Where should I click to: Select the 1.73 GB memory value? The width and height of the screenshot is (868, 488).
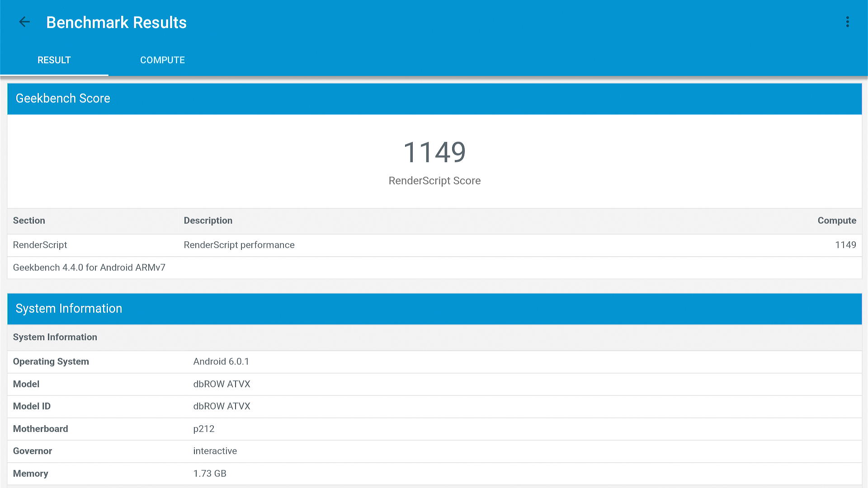coord(210,474)
